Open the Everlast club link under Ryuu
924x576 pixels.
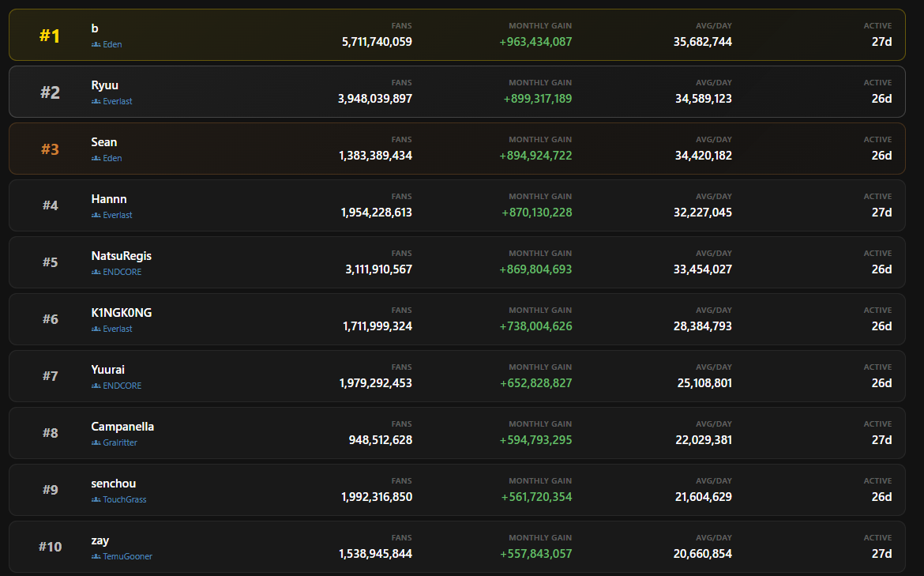pyautogui.click(x=118, y=101)
